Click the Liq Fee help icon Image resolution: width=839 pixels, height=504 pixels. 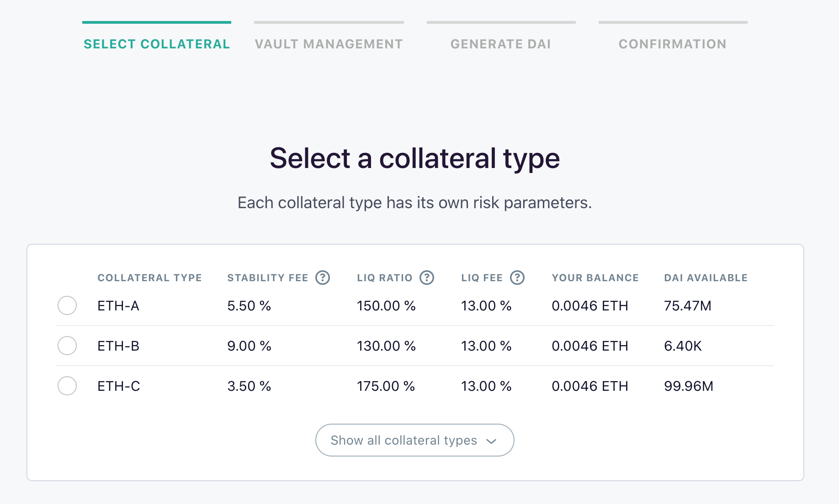click(x=517, y=278)
